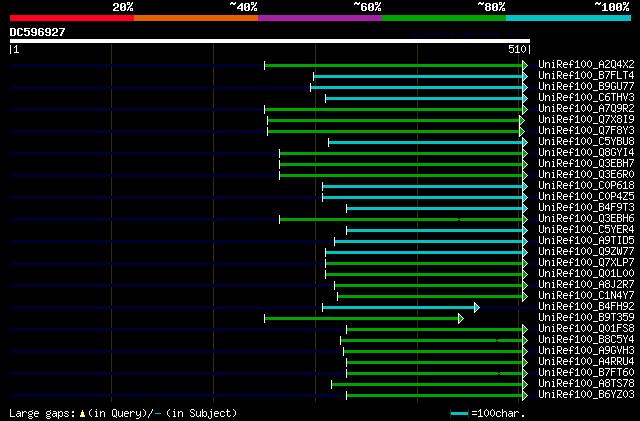Select the UniRef100_Q01L00 label
The image size is (640, 421).
click(x=586, y=274)
